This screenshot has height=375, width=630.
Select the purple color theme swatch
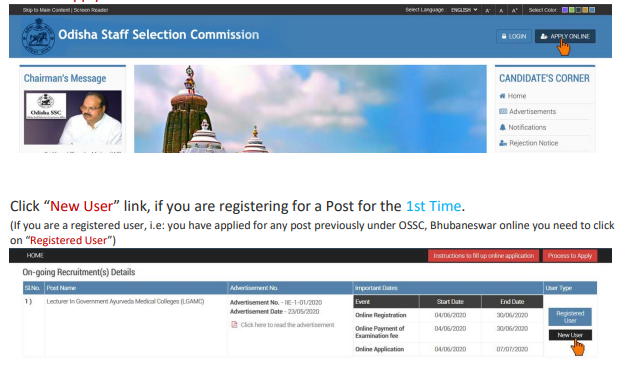[565, 10]
